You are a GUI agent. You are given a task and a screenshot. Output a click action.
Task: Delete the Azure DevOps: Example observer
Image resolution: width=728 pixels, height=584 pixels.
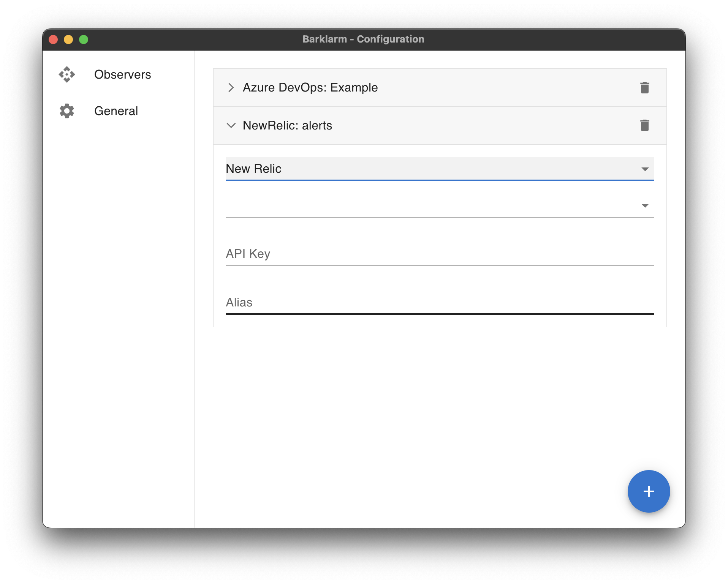pos(644,88)
